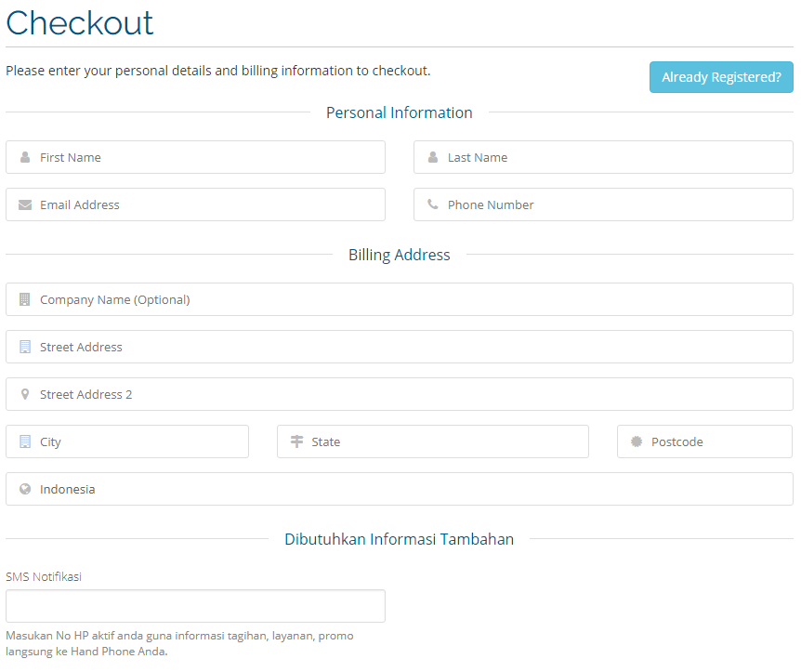Focus the Postcode text box

point(716,442)
